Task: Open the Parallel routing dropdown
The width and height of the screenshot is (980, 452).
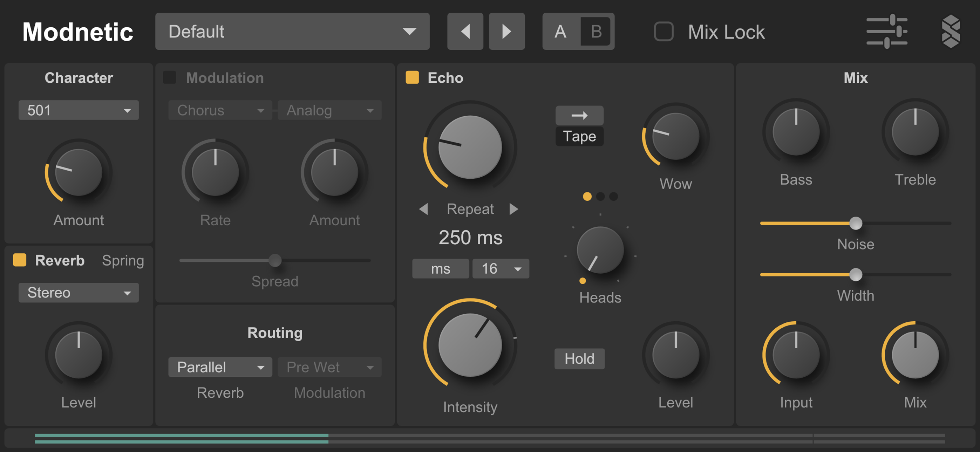Action: tap(220, 367)
